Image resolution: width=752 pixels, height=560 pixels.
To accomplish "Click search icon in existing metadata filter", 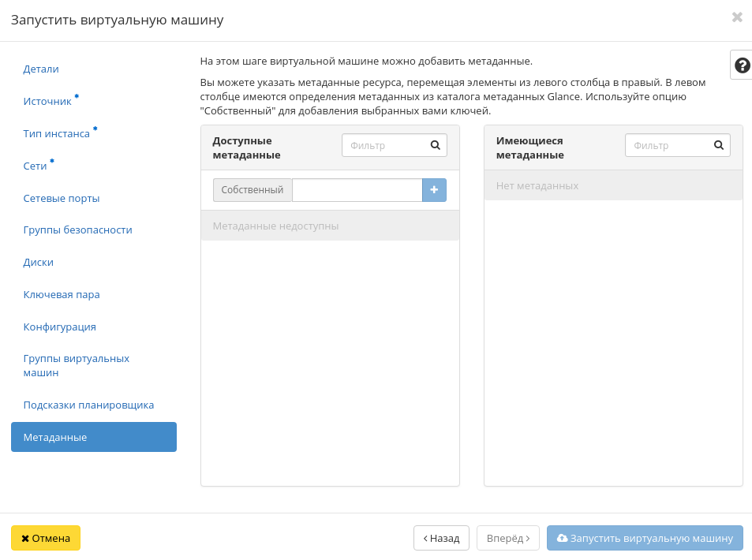I will (x=718, y=145).
